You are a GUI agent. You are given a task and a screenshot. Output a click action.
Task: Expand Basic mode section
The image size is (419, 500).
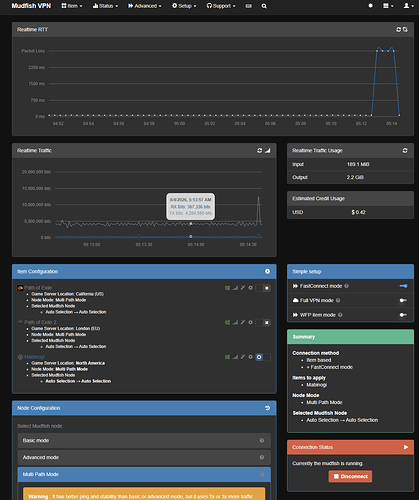(x=144, y=441)
